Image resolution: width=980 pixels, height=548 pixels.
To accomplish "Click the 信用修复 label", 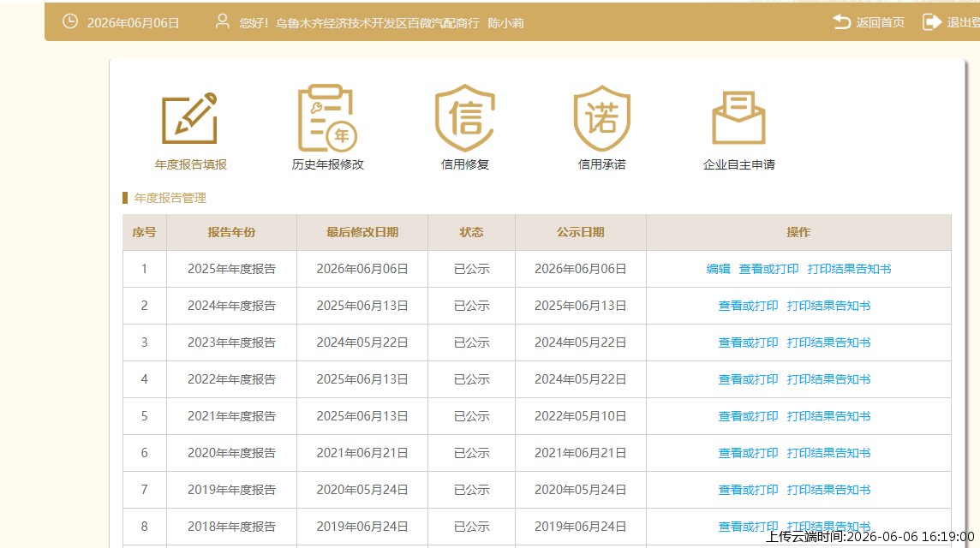I will (x=464, y=164).
